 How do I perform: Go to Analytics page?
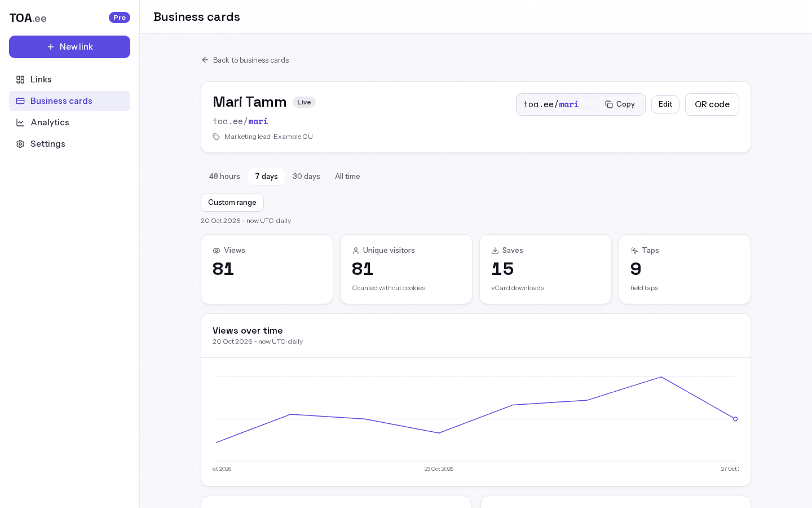69,122
